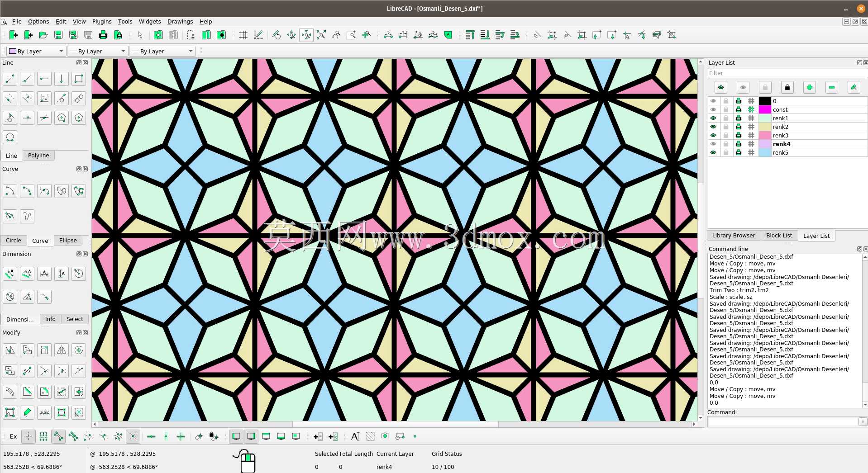Viewport: 868px width, 473px height.
Task: Switch to the Info tab
Action: coord(50,319)
